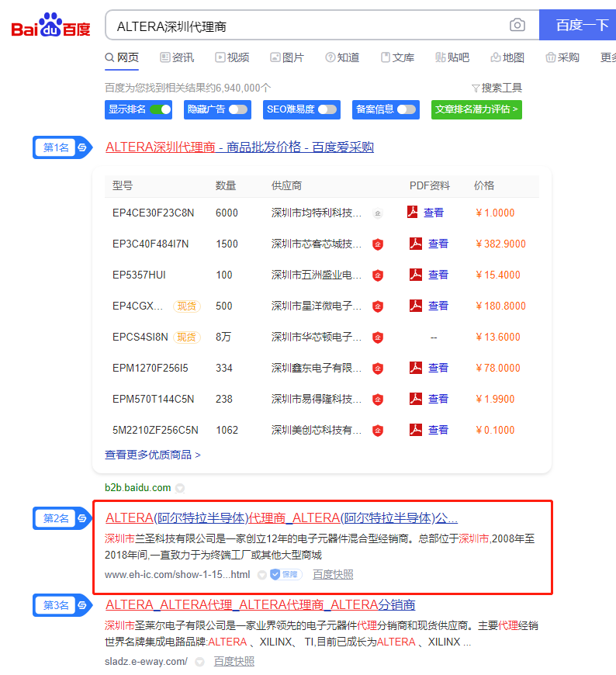Open 百度快照 for sladz.e-eway.com result
Image resolution: width=616 pixels, height=675 pixels.
click(234, 661)
